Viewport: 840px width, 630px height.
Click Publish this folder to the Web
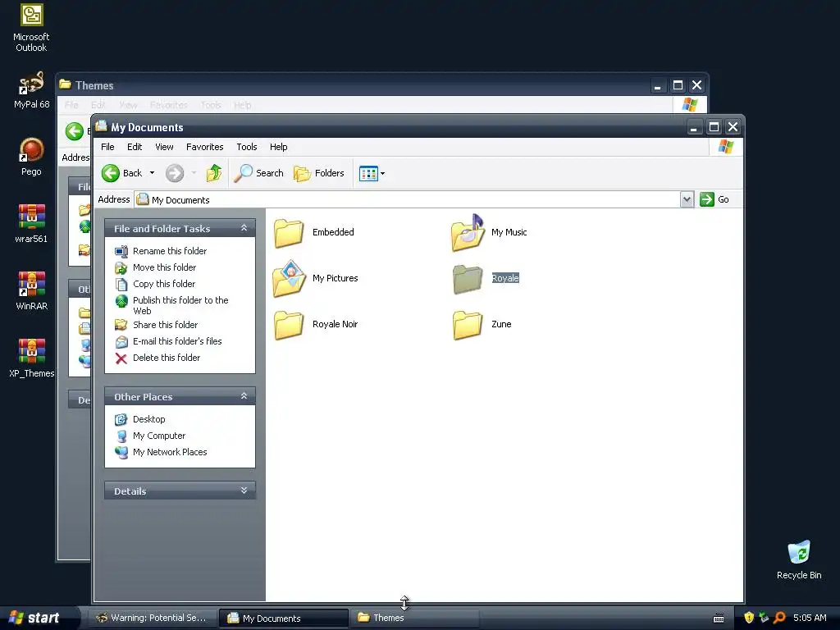click(x=180, y=305)
